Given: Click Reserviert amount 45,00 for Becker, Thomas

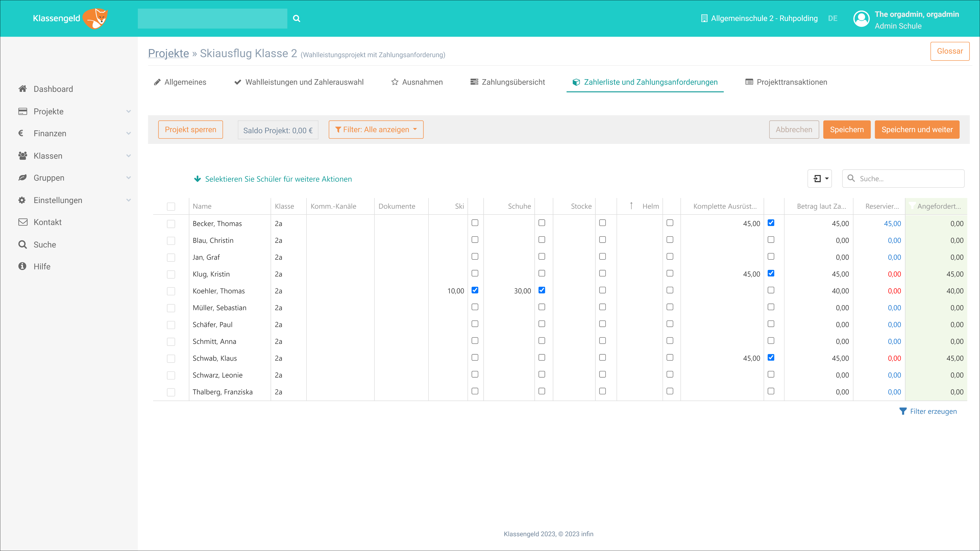Looking at the screenshot, I should pyautogui.click(x=892, y=224).
